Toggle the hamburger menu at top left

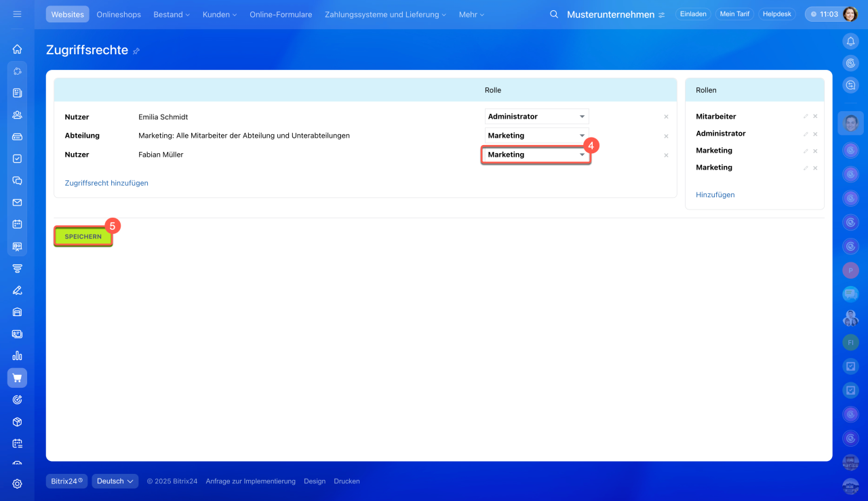(x=17, y=14)
